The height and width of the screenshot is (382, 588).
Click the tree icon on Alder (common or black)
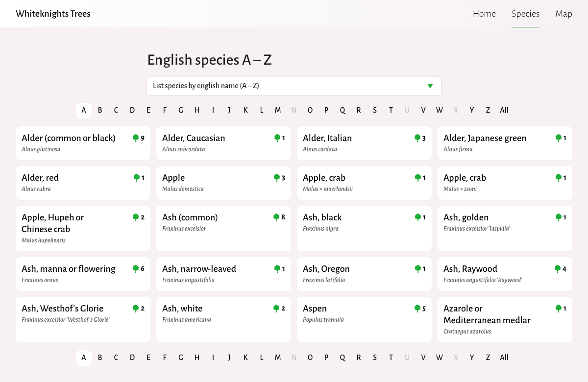click(x=137, y=138)
